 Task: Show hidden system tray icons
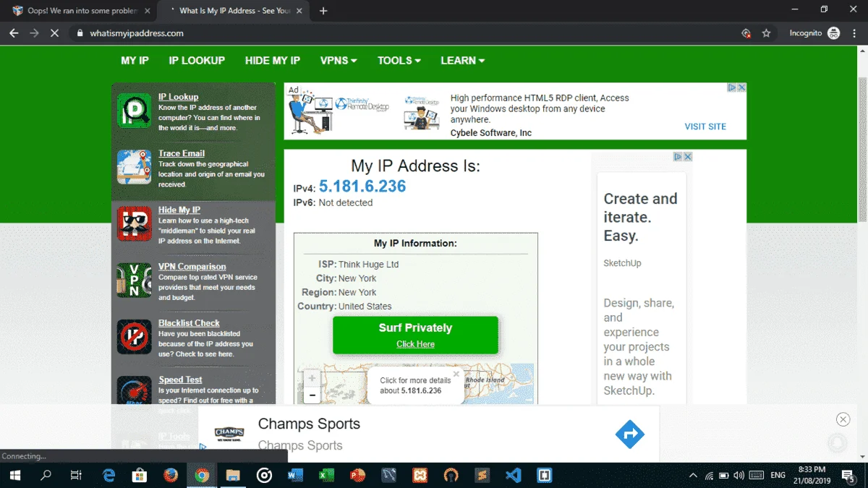pos(693,476)
